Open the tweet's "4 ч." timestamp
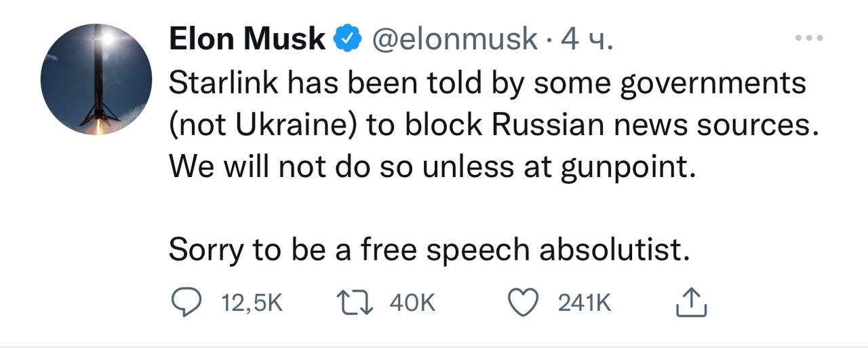This screenshot has height=348, width=868. click(x=587, y=40)
